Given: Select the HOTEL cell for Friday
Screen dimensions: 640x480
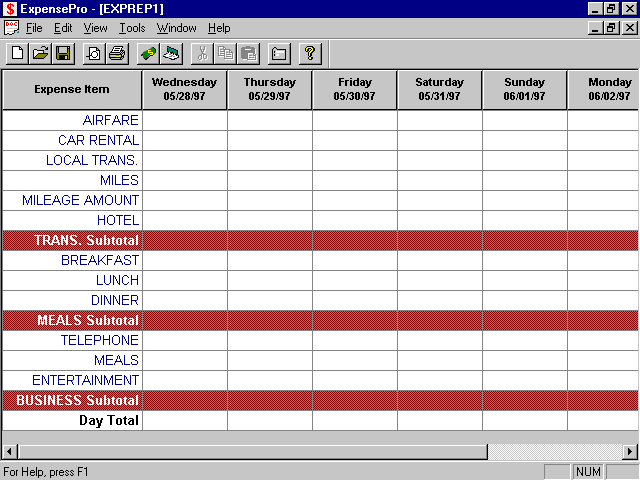Looking at the screenshot, I should 354,220.
